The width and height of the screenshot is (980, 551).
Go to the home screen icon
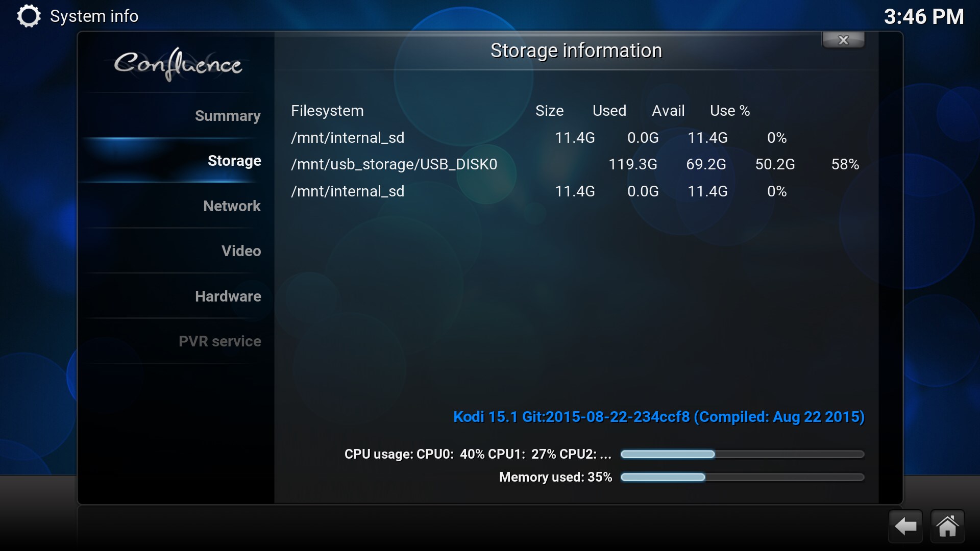(947, 526)
